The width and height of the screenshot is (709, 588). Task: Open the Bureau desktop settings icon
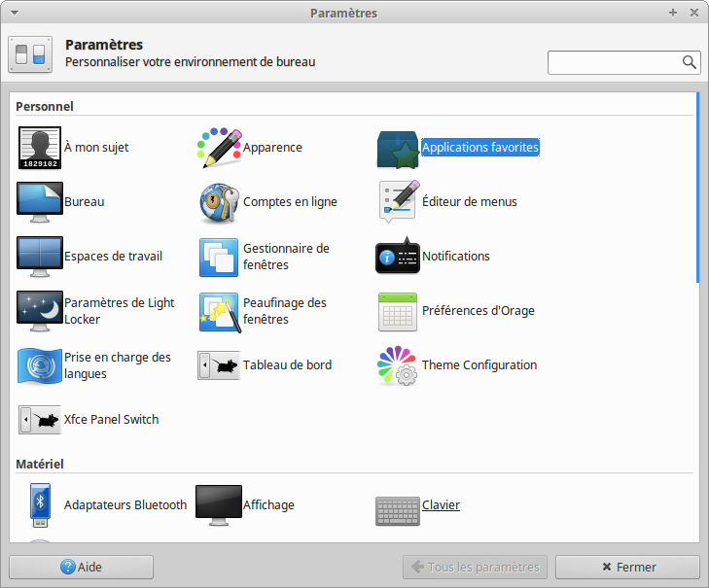[39, 202]
